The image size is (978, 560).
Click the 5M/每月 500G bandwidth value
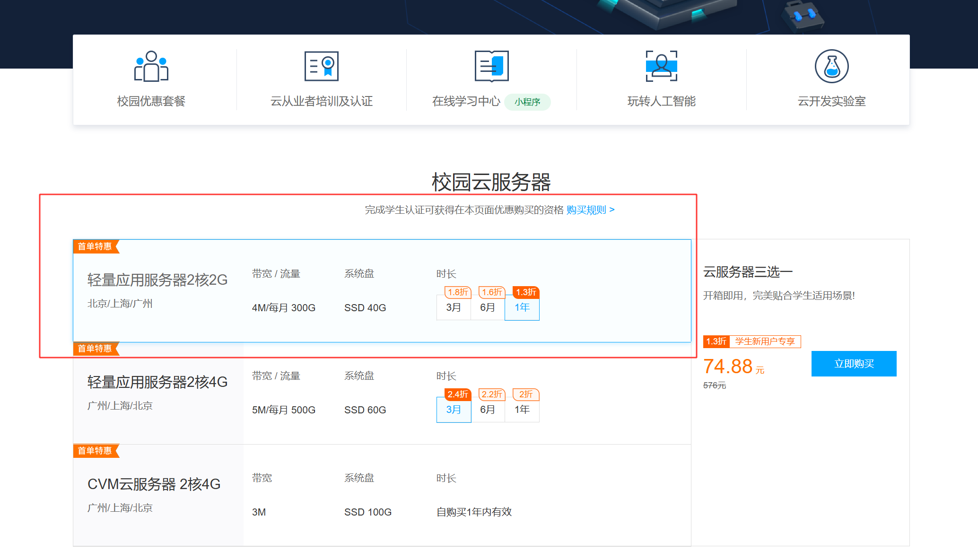tap(284, 410)
